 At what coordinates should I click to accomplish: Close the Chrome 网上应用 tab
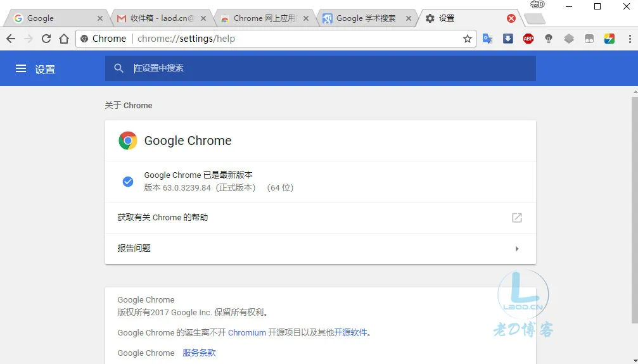(x=306, y=18)
